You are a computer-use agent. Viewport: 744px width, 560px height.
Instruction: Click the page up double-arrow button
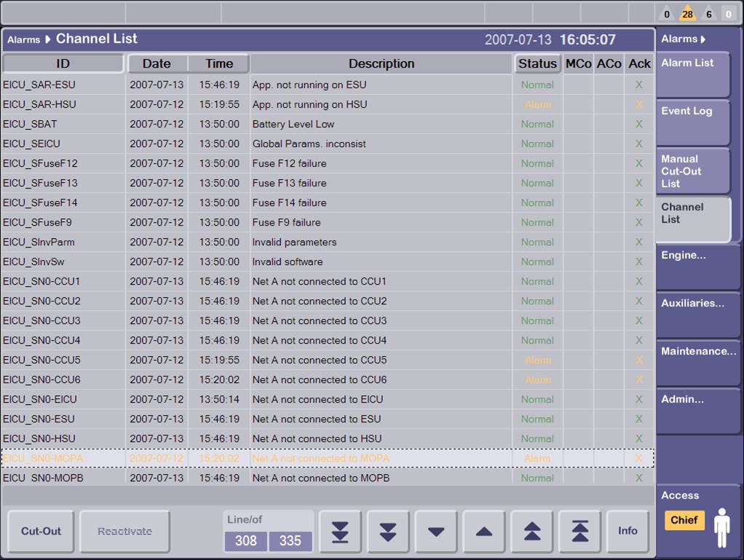coord(532,532)
